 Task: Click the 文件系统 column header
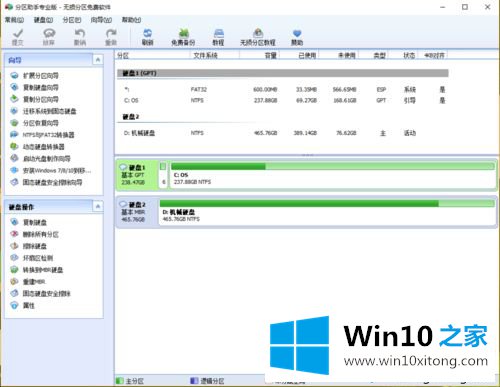215,55
